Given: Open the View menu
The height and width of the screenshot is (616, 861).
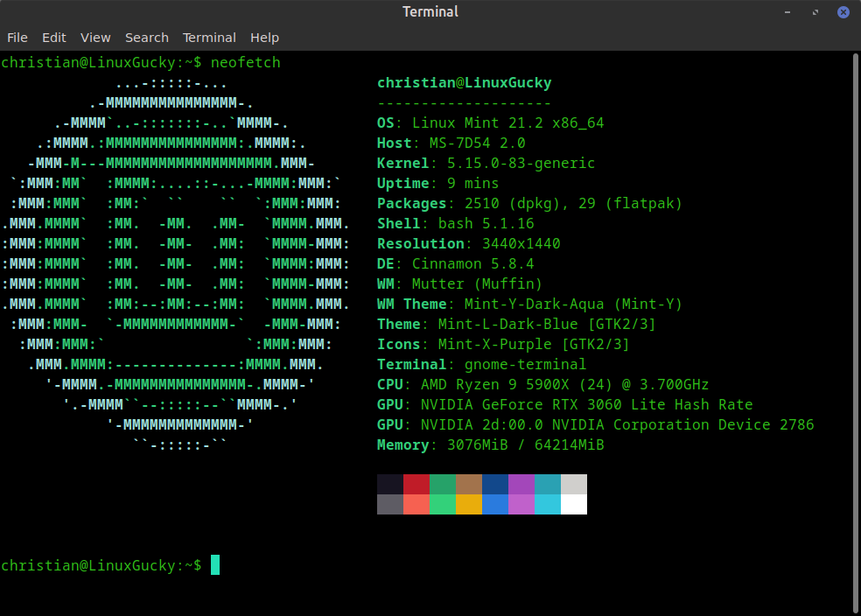Looking at the screenshot, I should [x=95, y=38].
